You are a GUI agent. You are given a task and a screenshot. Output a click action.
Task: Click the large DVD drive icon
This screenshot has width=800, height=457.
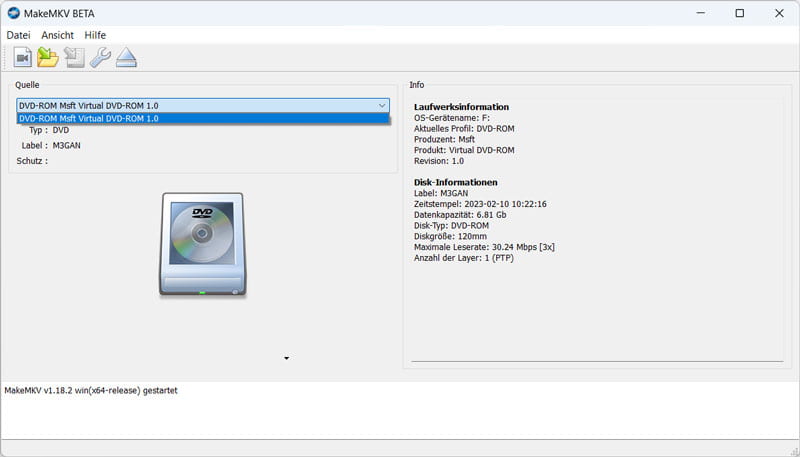[201, 243]
